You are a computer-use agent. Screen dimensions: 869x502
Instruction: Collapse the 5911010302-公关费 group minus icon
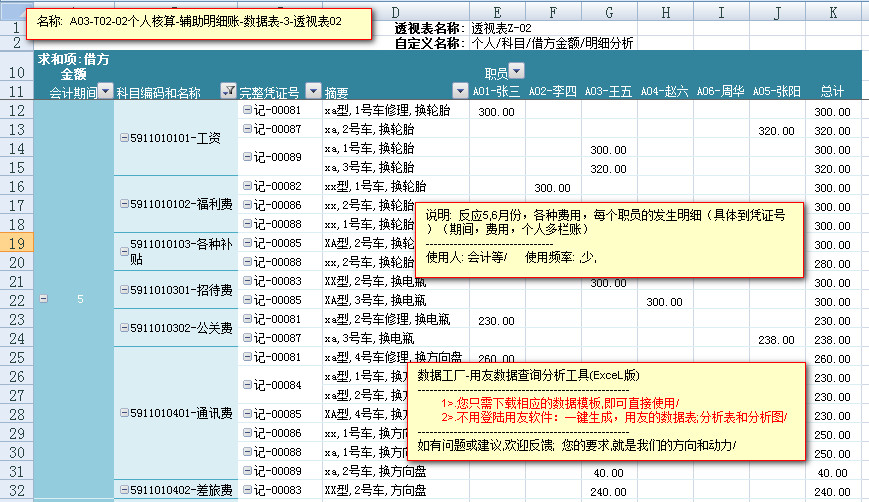pos(124,328)
